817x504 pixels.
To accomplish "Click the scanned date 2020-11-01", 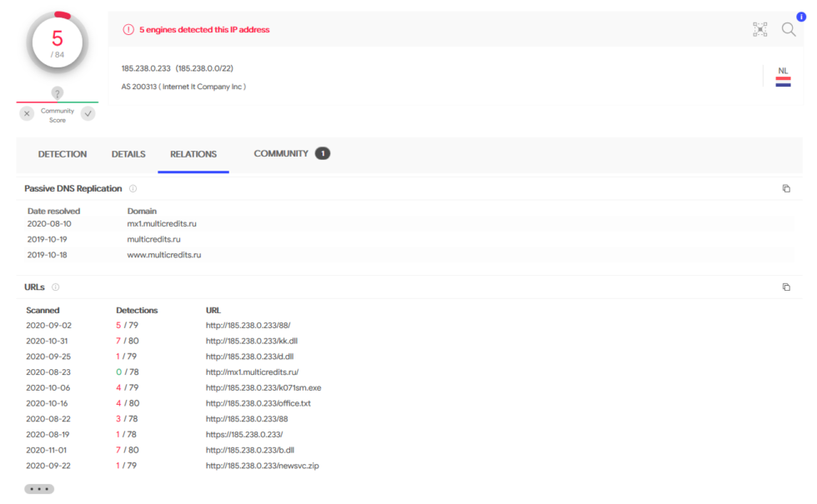I will click(x=46, y=450).
